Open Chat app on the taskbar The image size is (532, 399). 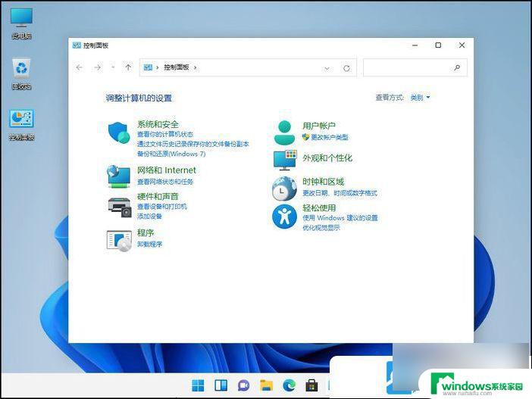pyautogui.click(x=243, y=385)
